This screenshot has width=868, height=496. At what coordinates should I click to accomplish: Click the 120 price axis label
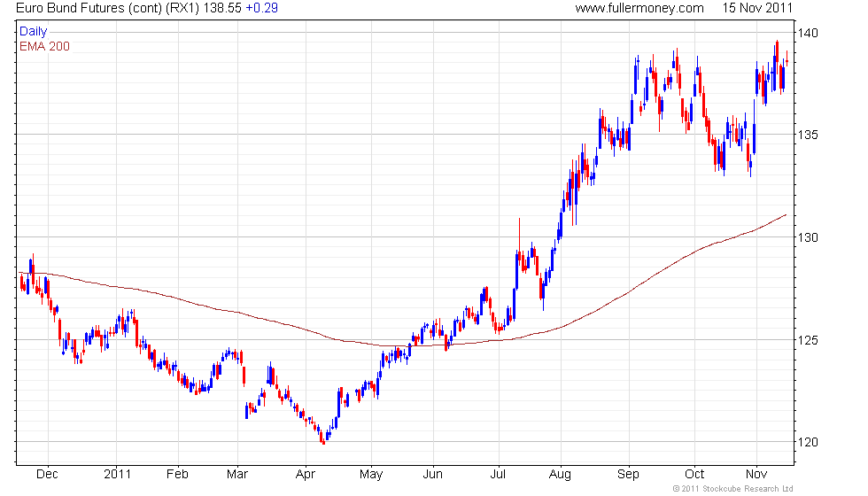(808, 442)
